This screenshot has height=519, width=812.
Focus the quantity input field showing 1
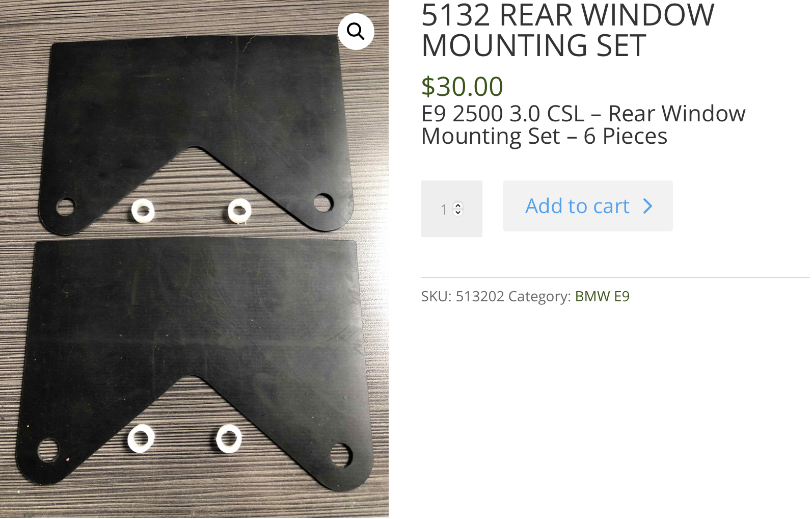click(x=451, y=209)
